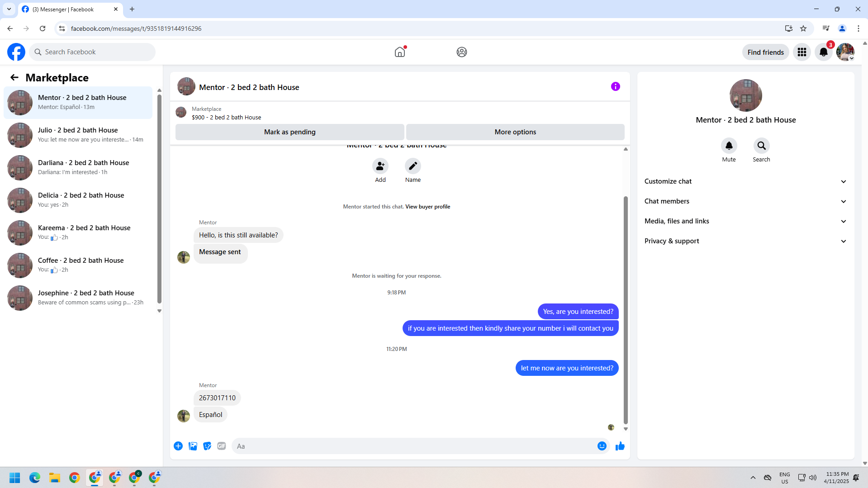Image resolution: width=868 pixels, height=488 pixels.
Task: Toggle the conversation information icon
Action: [x=616, y=86]
